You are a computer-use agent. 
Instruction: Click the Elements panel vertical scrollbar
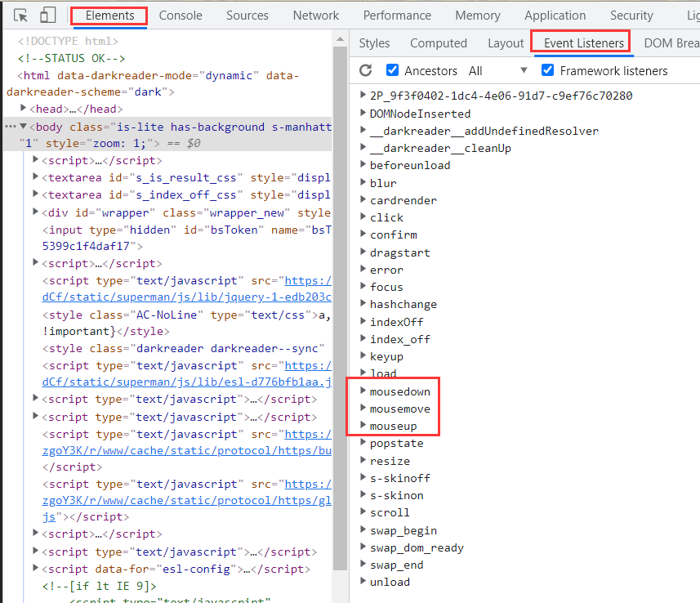pyautogui.click(x=340, y=245)
